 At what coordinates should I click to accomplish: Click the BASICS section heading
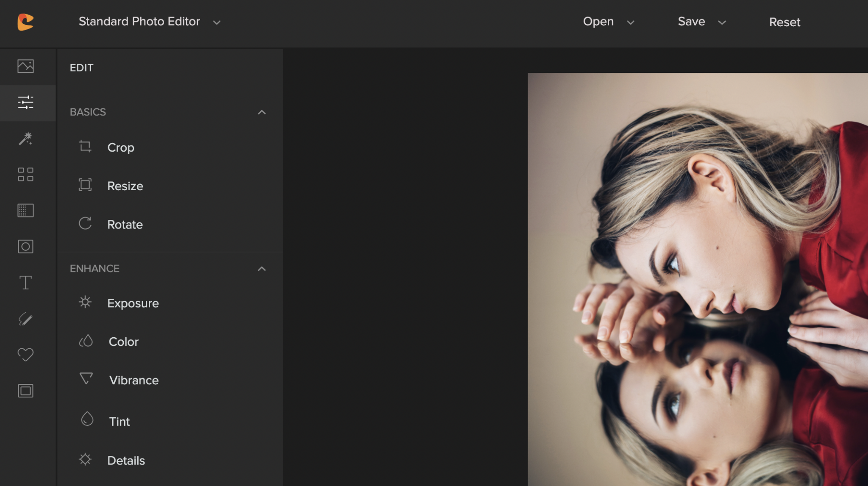pos(88,112)
